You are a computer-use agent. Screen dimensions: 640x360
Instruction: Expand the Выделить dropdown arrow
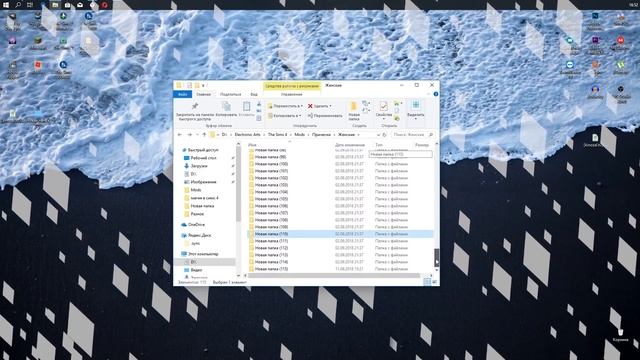pyautogui.click(x=416, y=119)
